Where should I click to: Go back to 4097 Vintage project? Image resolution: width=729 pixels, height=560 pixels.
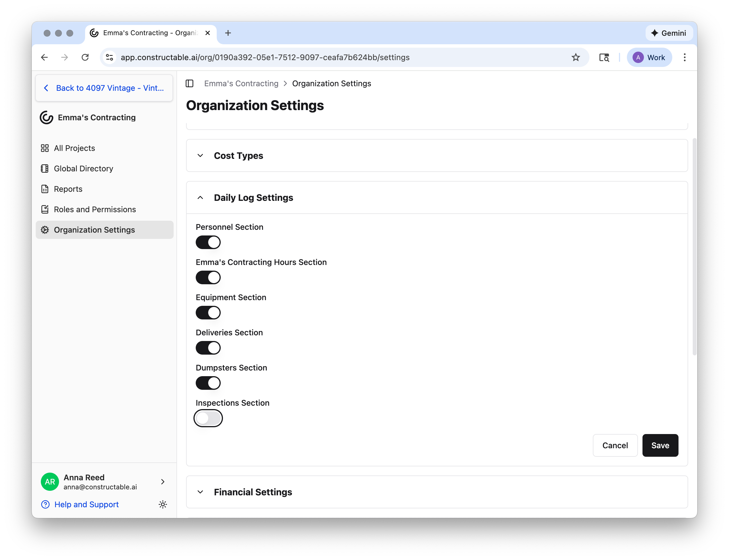coord(104,88)
